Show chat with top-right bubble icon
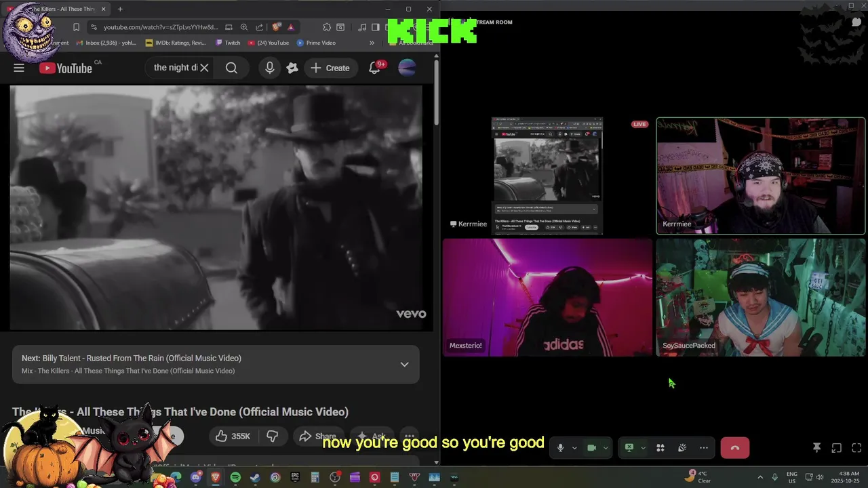 point(856,22)
